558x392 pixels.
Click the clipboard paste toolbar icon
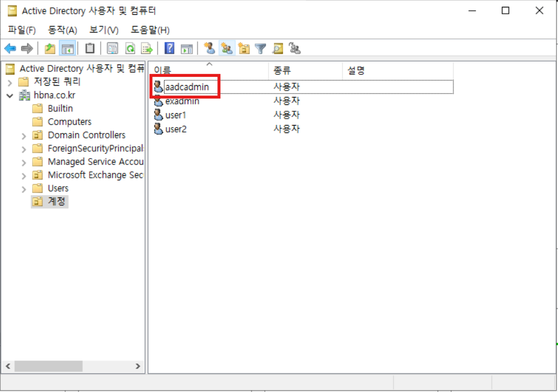[90, 48]
